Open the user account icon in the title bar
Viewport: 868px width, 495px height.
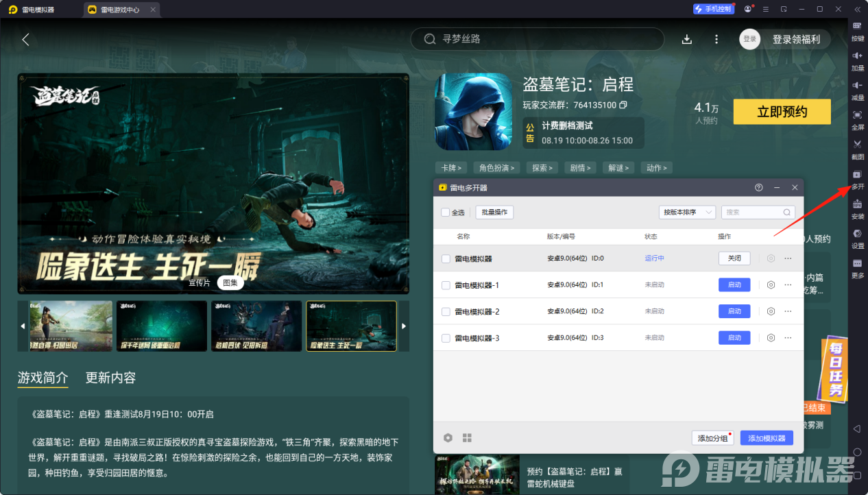point(747,9)
